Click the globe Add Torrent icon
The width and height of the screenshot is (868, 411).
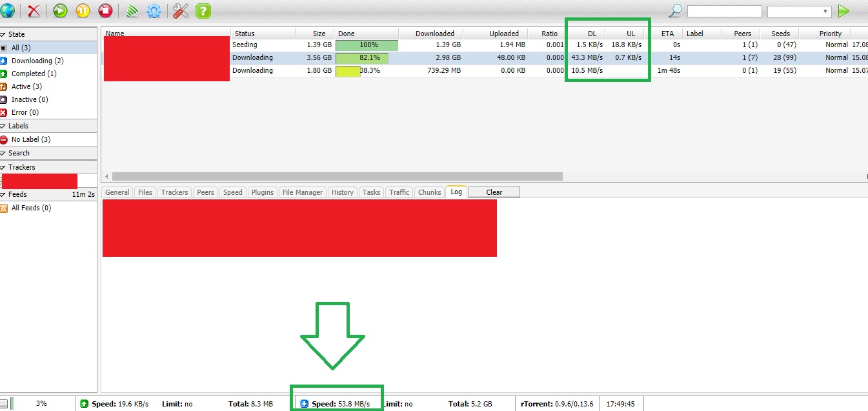click(x=6, y=10)
